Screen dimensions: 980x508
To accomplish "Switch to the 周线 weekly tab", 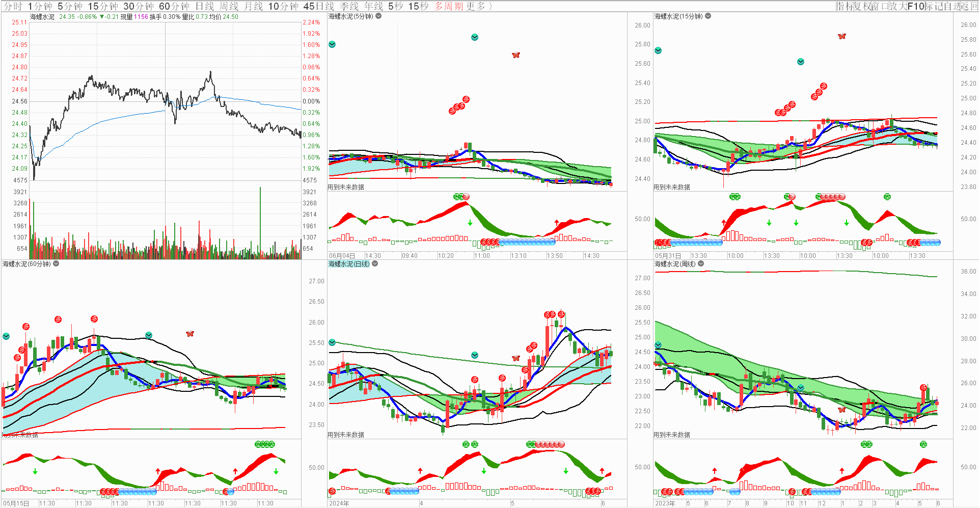I will (229, 6).
